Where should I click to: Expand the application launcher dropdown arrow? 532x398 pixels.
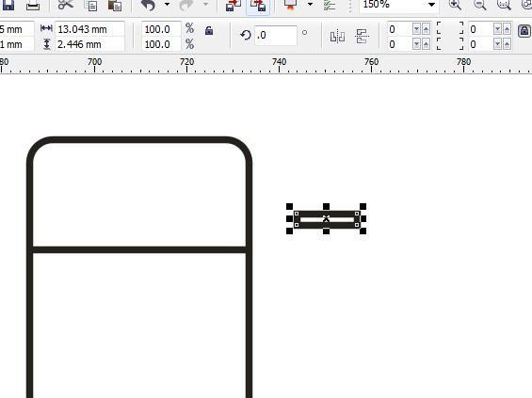click(x=310, y=5)
